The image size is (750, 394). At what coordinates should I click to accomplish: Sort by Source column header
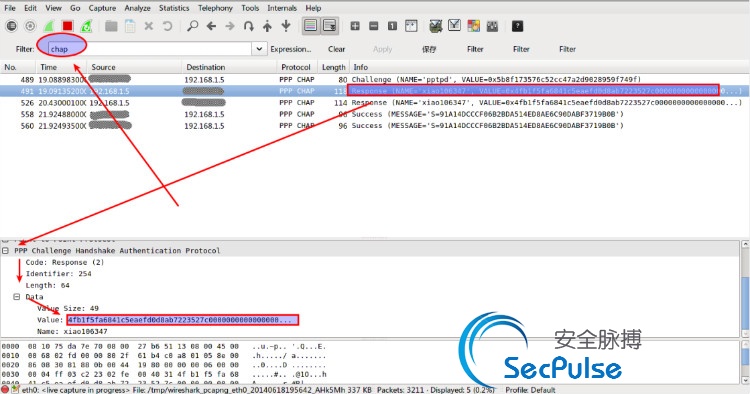134,67
